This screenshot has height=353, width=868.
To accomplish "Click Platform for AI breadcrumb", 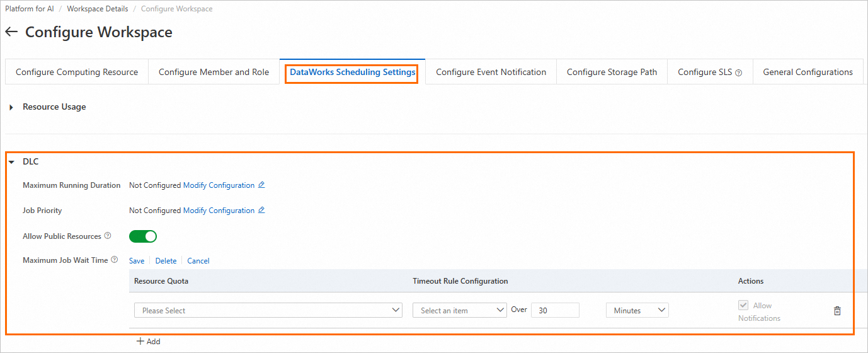I will click(x=30, y=9).
